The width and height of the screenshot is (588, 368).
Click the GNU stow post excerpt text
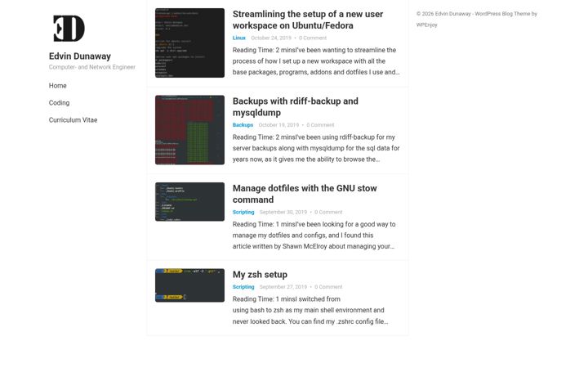pyautogui.click(x=314, y=236)
